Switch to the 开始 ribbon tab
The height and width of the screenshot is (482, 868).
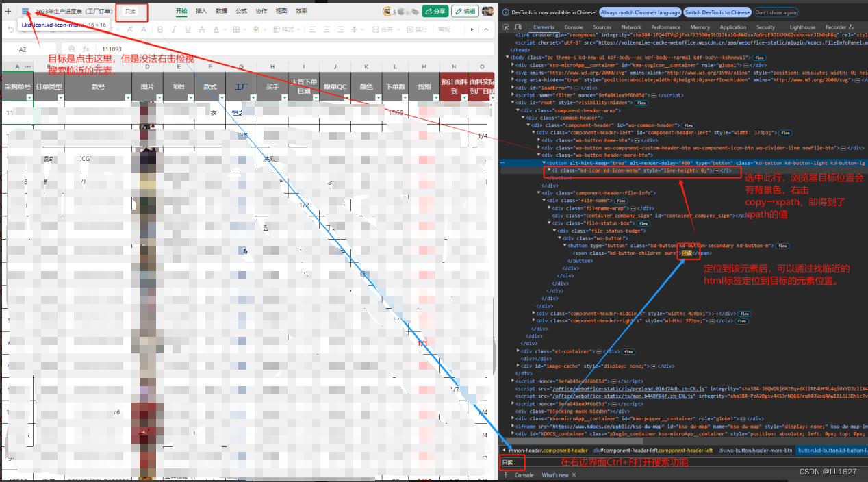(181, 11)
